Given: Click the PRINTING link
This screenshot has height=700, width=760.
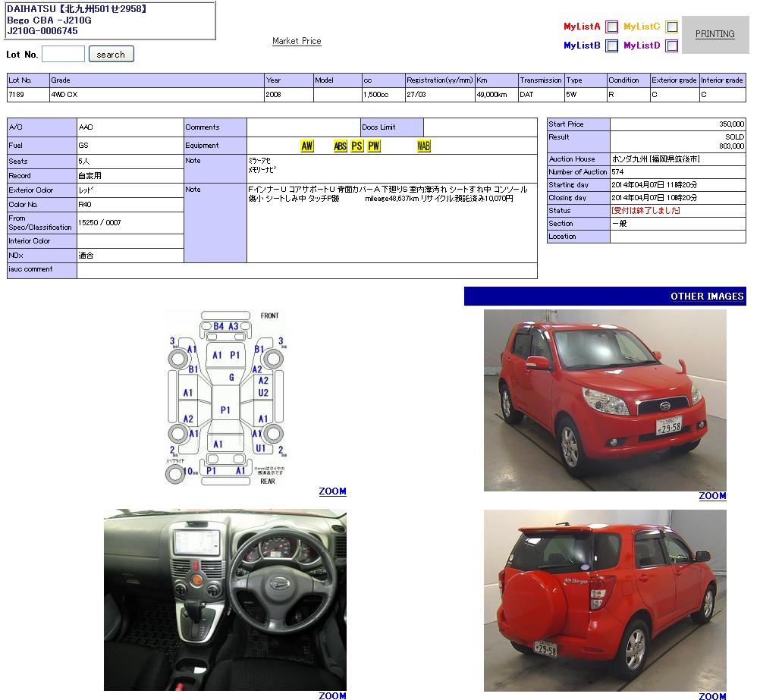Looking at the screenshot, I should tap(714, 34).
